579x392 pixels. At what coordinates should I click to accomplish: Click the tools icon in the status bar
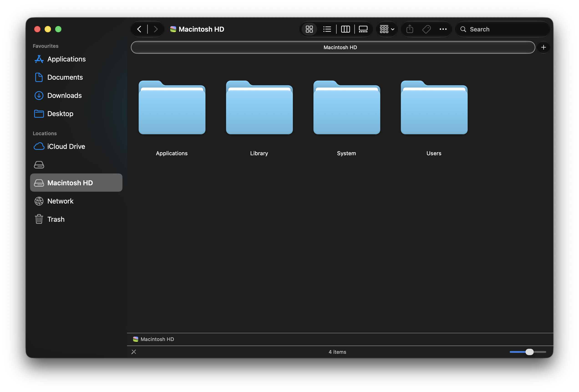pos(134,352)
